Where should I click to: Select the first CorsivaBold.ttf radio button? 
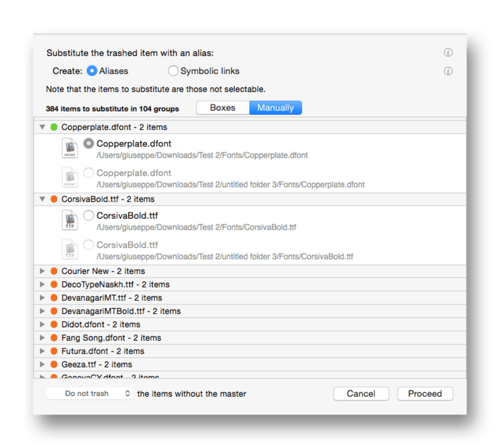coord(89,216)
